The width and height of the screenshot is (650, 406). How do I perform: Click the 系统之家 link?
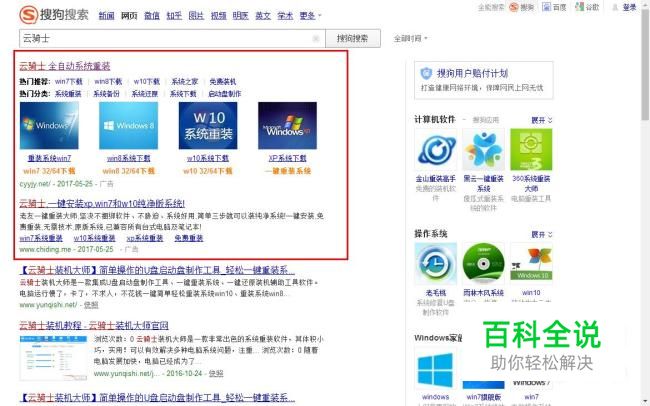[x=185, y=81]
